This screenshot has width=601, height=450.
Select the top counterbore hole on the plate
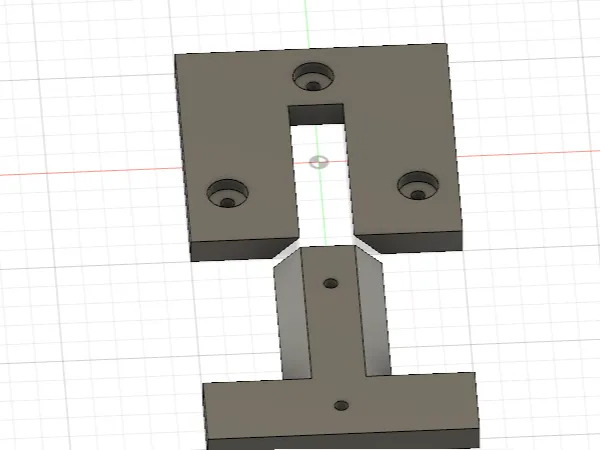[x=313, y=77]
